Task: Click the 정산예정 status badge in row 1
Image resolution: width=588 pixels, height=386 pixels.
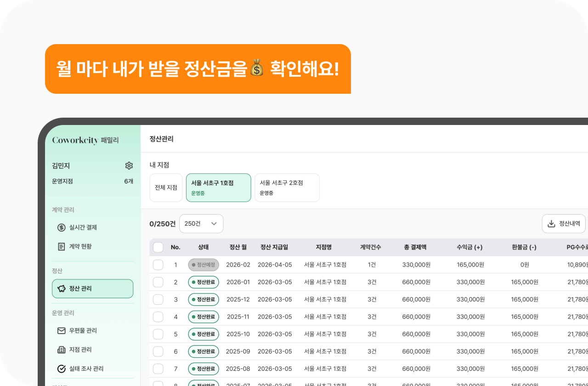Action: pos(204,265)
